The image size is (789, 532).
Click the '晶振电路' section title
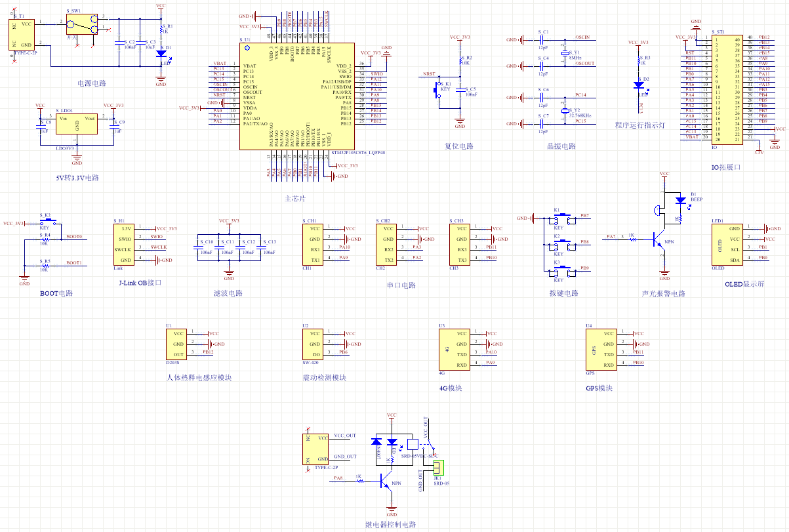[561, 146]
